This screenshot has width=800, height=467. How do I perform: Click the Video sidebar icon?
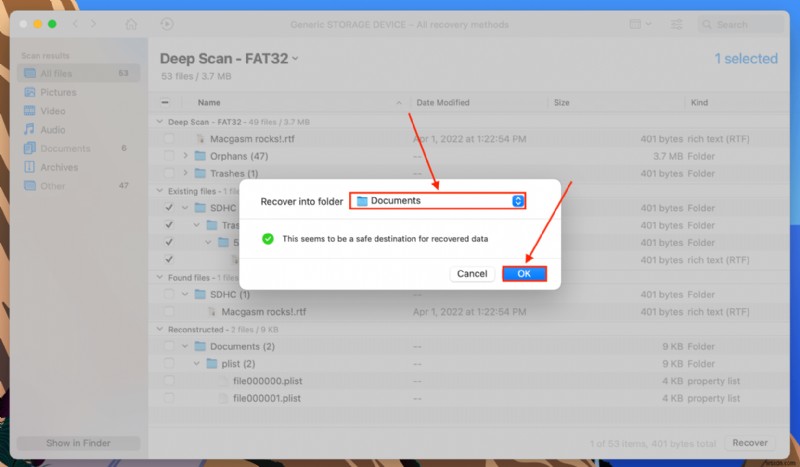[x=30, y=111]
